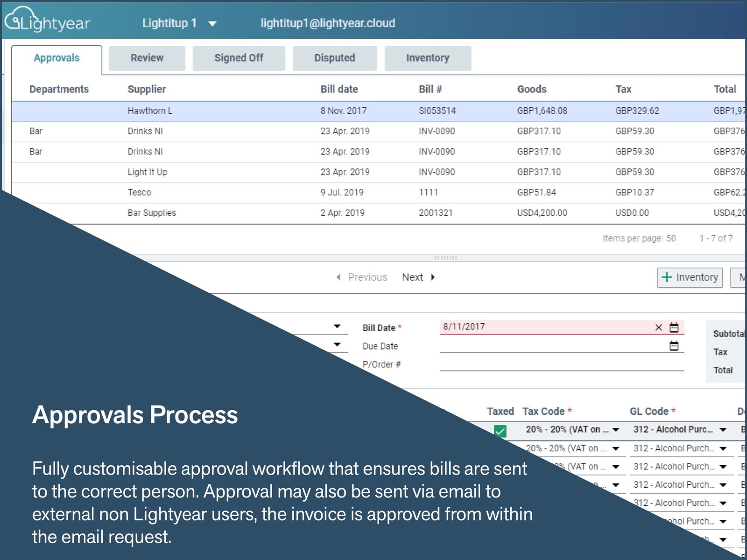Select the Hawthorn L supplier row

point(378,111)
